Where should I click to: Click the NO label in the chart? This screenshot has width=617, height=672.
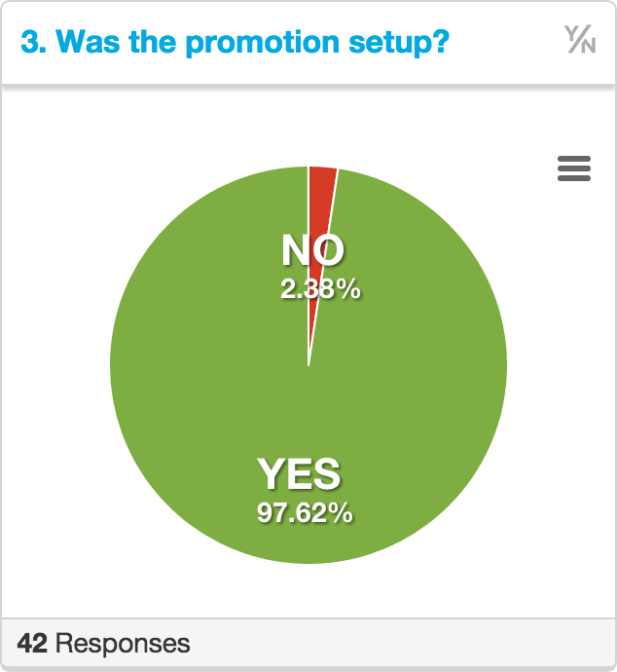(312, 250)
